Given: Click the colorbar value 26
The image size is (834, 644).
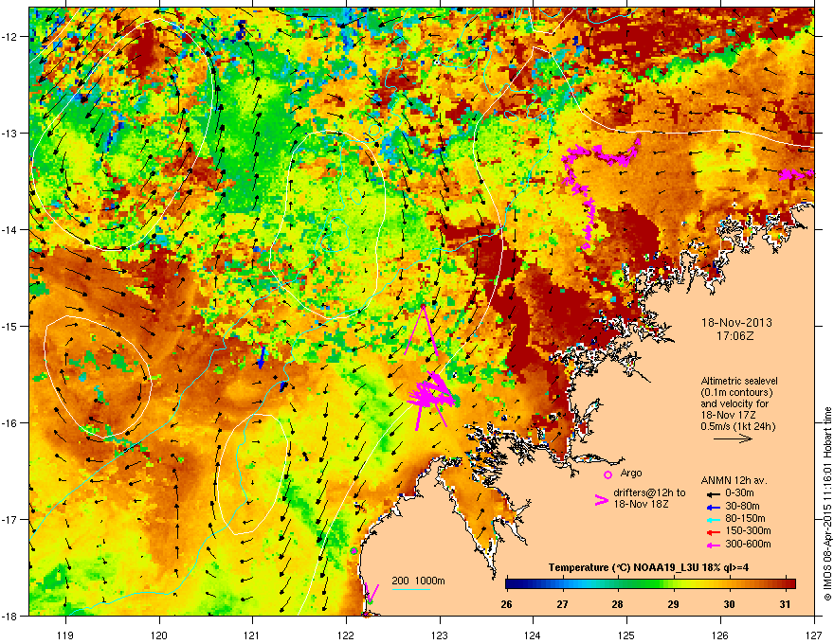Looking at the screenshot, I should [x=506, y=604].
